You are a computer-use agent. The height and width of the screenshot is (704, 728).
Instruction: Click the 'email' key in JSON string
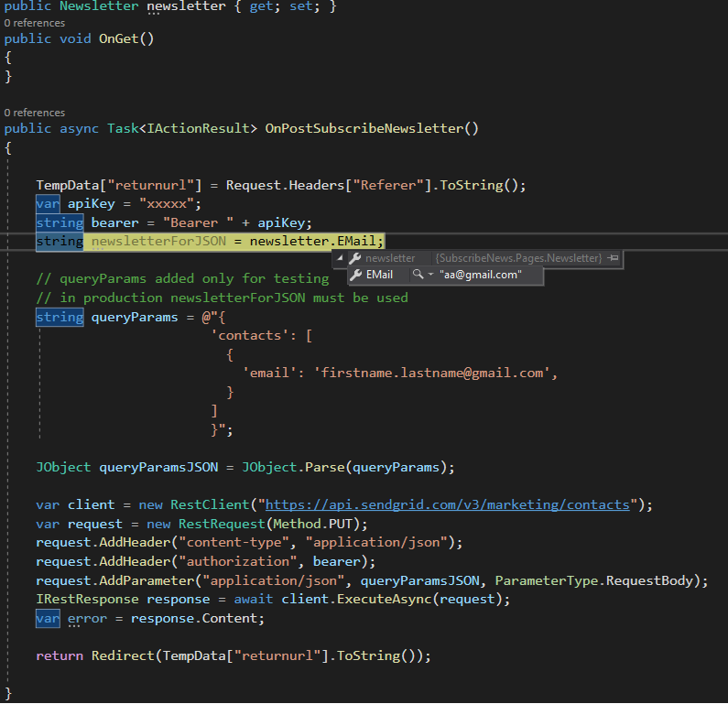coord(269,374)
